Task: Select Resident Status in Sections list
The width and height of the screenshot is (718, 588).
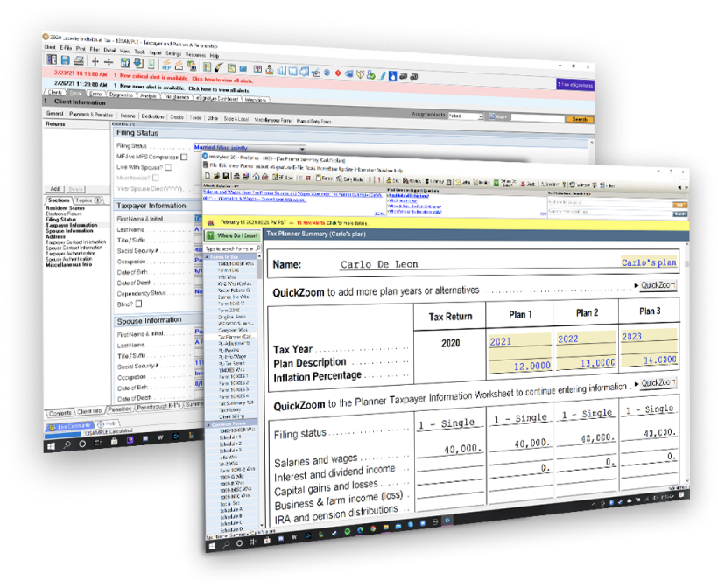Action: 65,208
